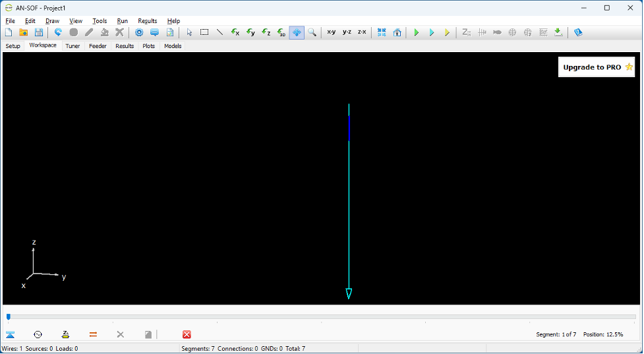Click the Upgrade to PRO button

(x=597, y=67)
